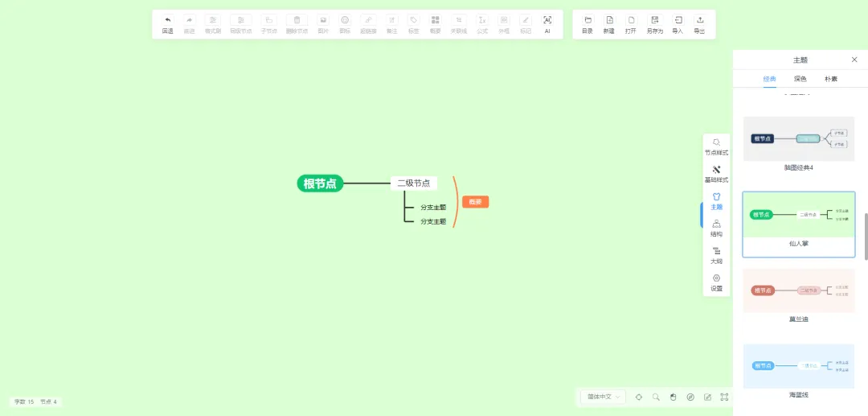The image size is (868, 416).
Task: Add an association line with 关联线
Action: tap(459, 20)
